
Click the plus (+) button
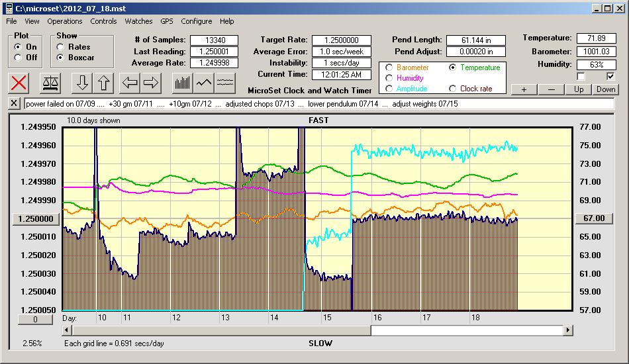tap(524, 89)
